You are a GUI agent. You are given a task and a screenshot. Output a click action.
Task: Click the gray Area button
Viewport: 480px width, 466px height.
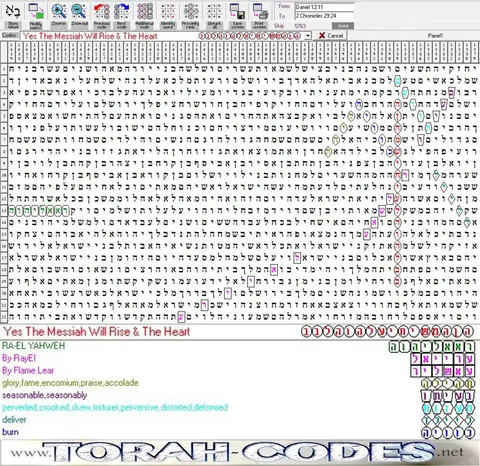click(343, 26)
